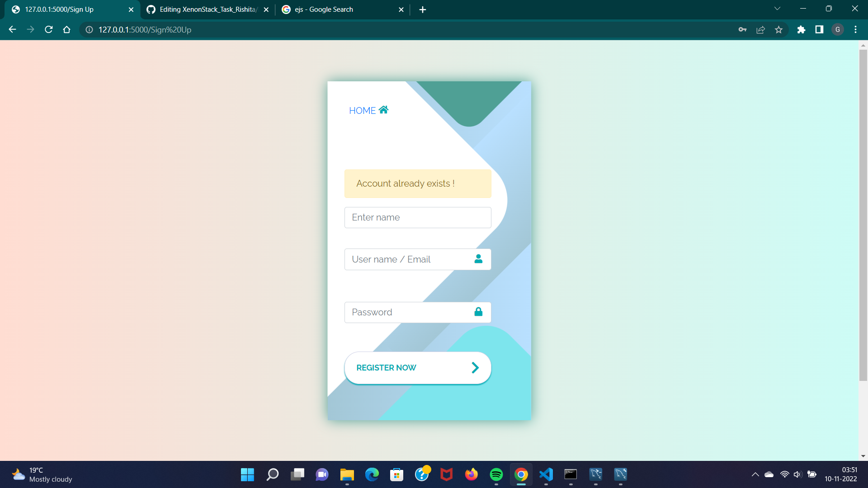This screenshot has width=868, height=488.
Task: Click the User name / Email field
Action: click(407, 259)
